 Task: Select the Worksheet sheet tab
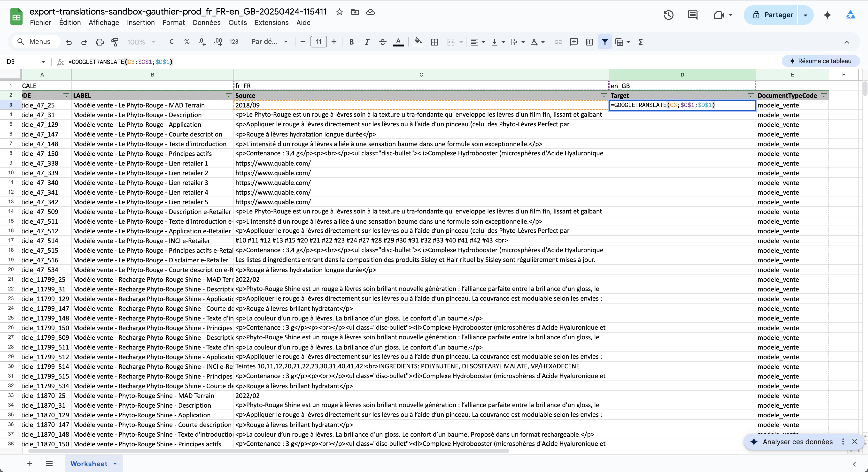click(89, 464)
